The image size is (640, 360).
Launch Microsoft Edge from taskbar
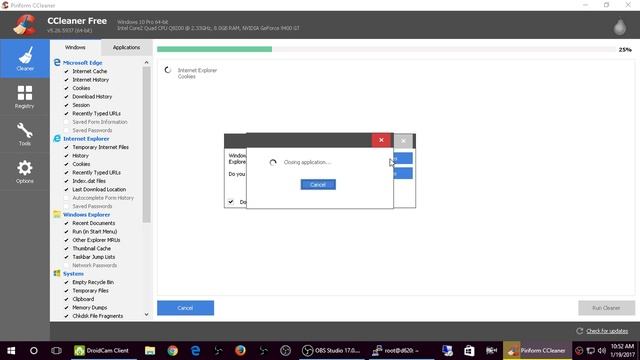(196, 351)
